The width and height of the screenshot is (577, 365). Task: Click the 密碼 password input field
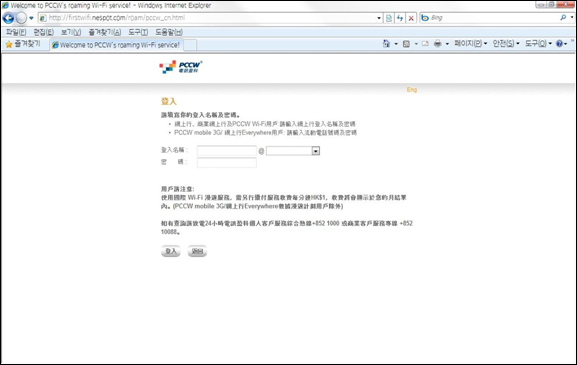point(226,163)
